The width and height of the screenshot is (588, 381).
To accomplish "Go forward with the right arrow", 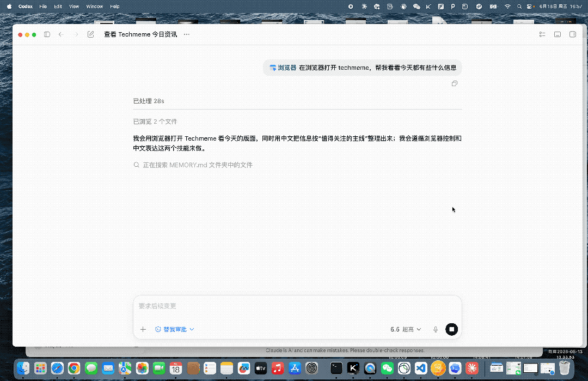I will coord(77,34).
